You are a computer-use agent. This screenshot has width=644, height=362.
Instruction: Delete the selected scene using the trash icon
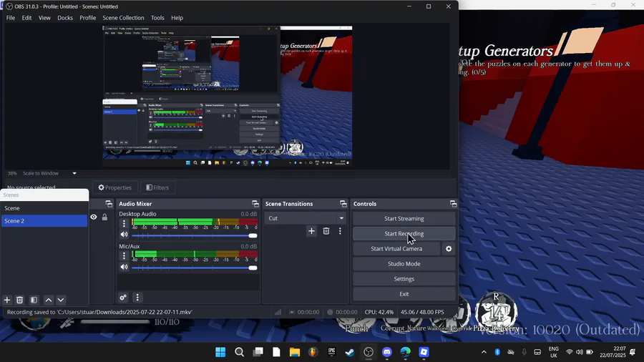point(19,300)
